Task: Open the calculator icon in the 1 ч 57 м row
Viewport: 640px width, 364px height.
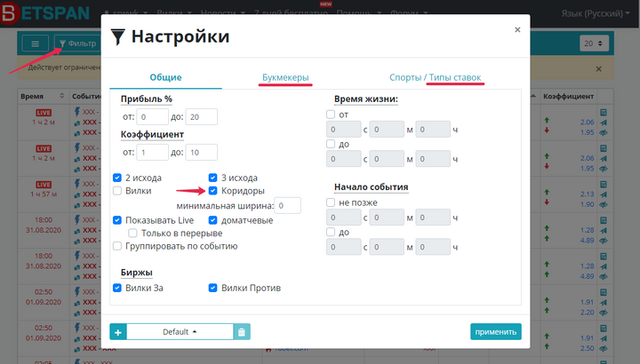Action: pos(604,185)
